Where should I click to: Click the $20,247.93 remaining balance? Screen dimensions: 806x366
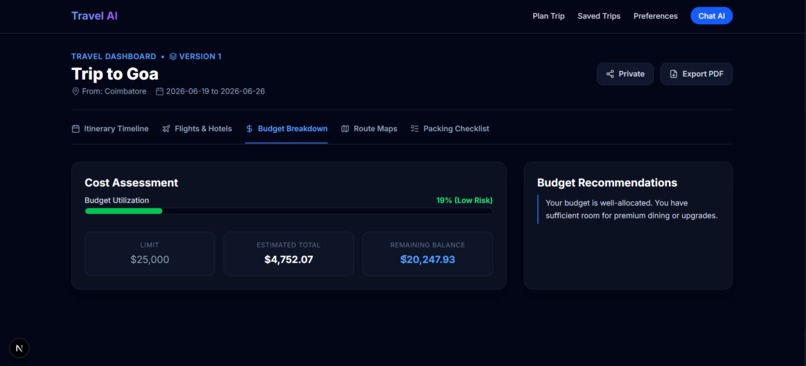click(428, 260)
